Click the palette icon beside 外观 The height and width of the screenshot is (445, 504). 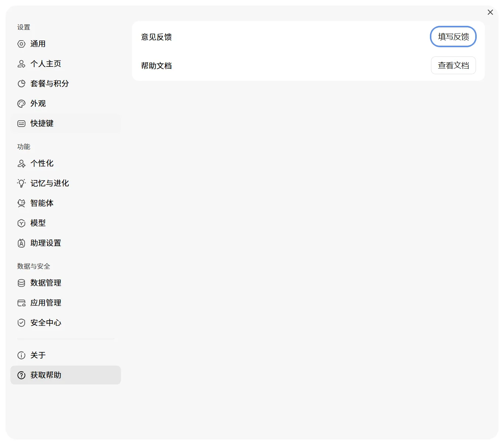coord(21,104)
